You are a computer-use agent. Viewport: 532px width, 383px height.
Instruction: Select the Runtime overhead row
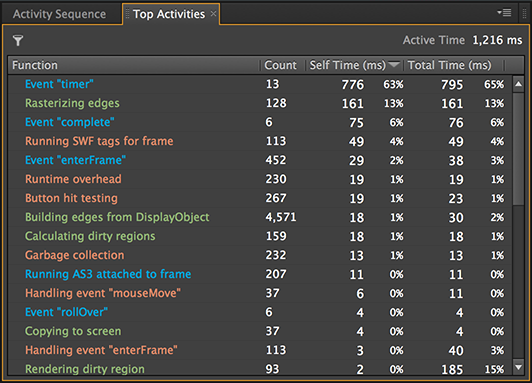click(x=260, y=179)
